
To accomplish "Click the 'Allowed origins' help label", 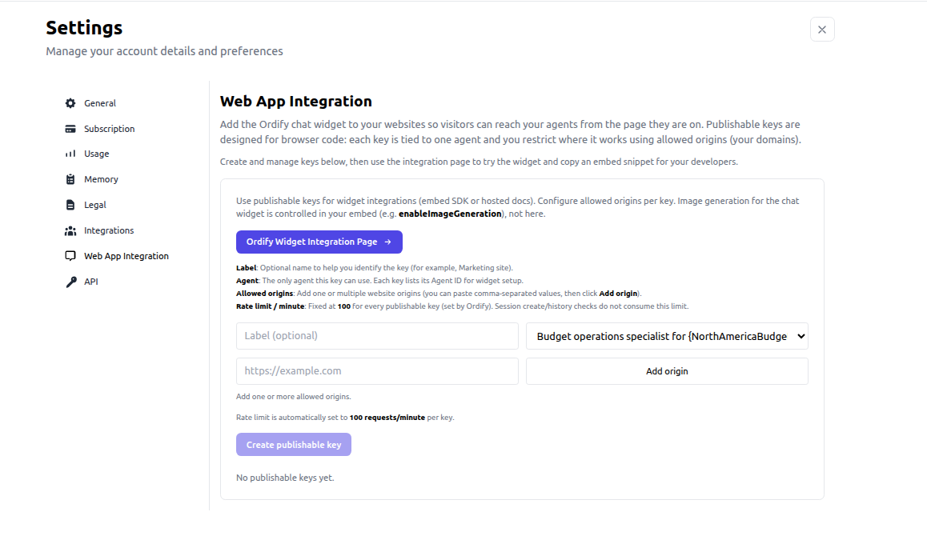I will pos(264,294).
